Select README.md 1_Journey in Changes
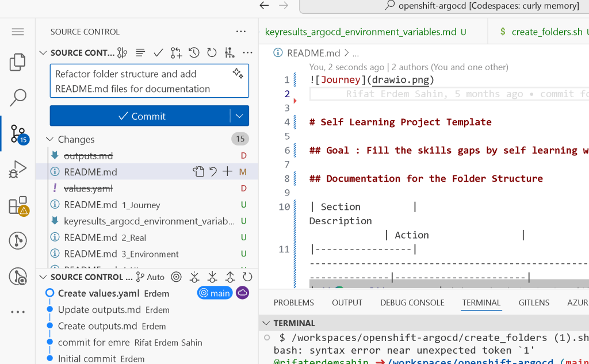589x364 pixels. [147, 205]
